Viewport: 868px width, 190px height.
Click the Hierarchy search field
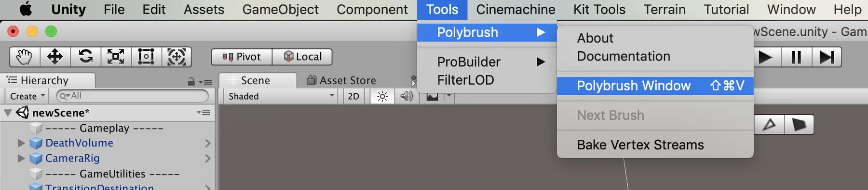click(132, 96)
